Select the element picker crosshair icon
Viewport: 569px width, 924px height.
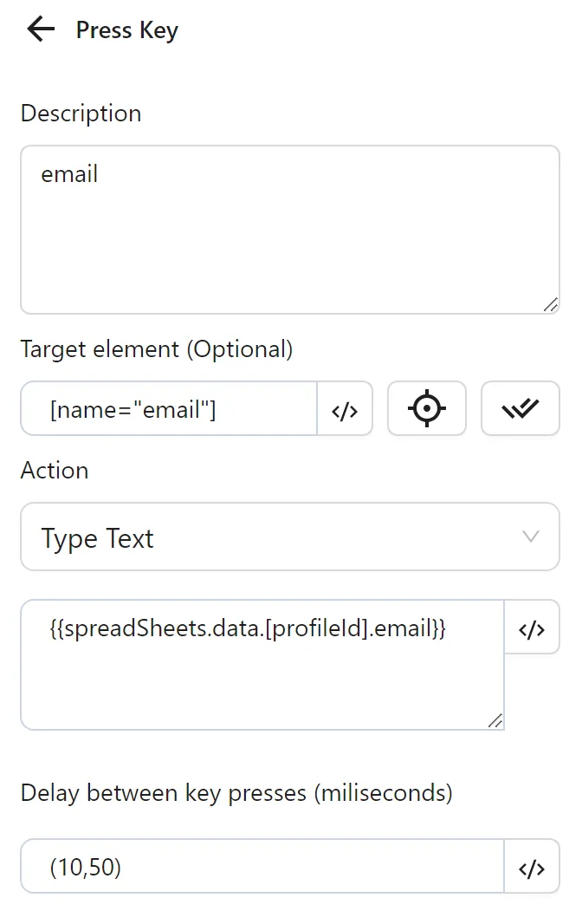coord(426,408)
